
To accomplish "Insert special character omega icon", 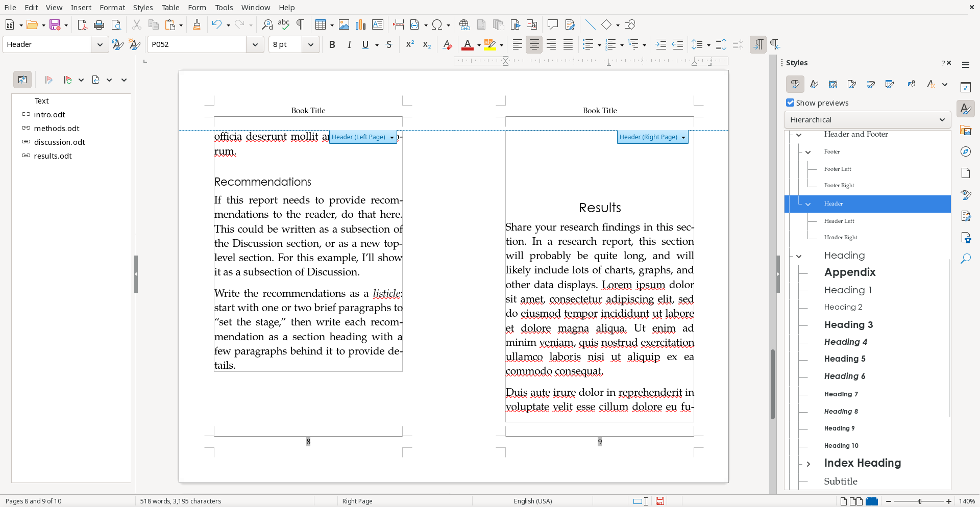I will (437, 24).
